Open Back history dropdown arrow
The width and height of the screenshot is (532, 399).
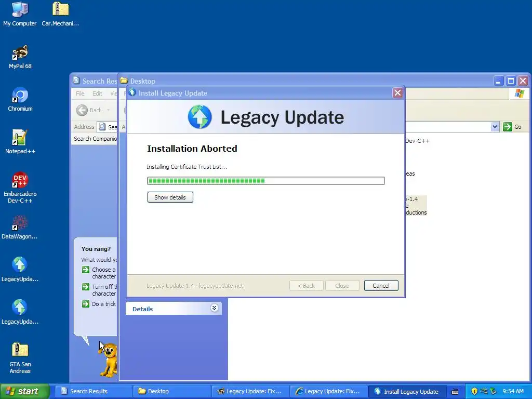(108, 110)
